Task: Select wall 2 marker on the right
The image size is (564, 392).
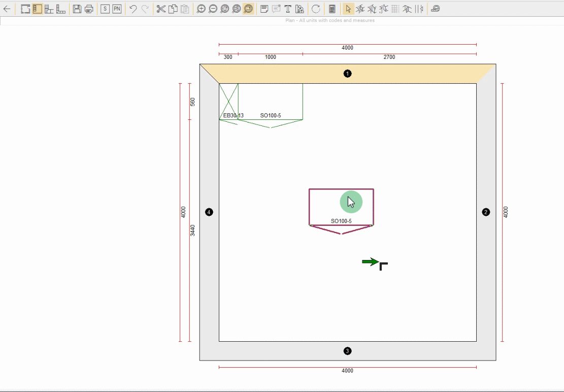Action: coord(486,212)
